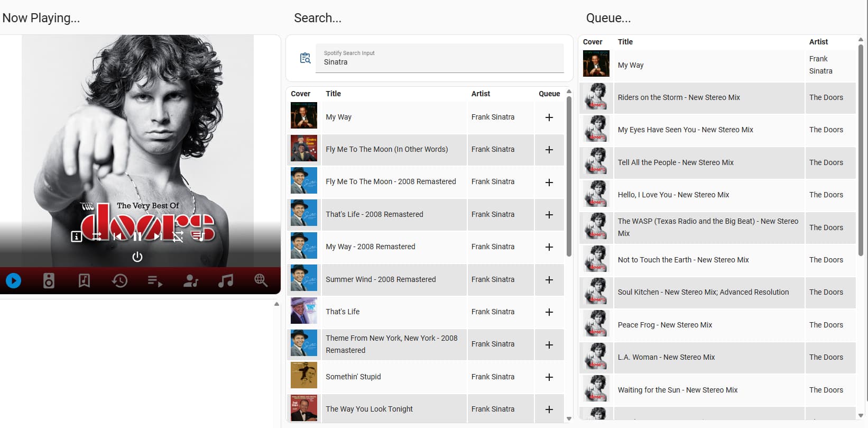The height and width of the screenshot is (428, 868).
Task: Click My Way cover in search results
Action: [x=304, y=115]
